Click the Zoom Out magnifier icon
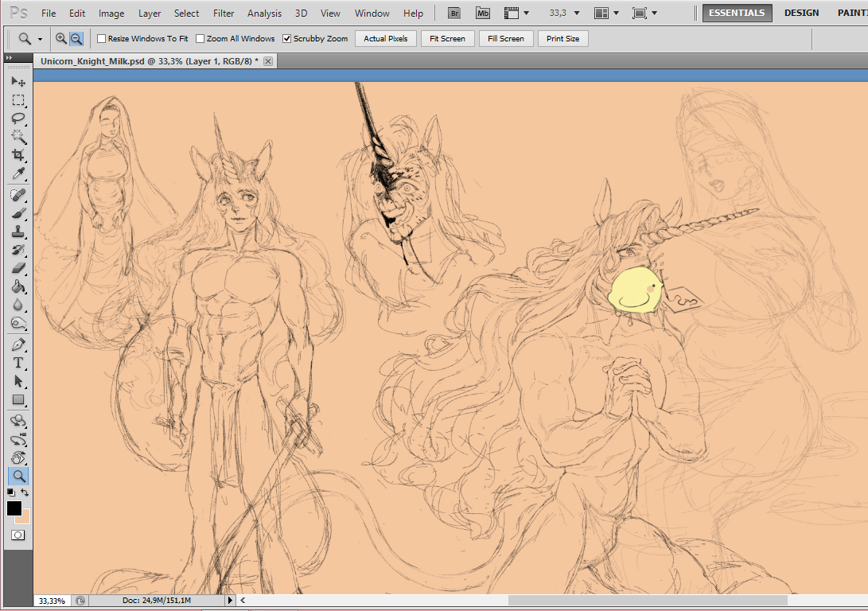Image resolution: width=868 pixels, height=611 pixels. click(x=76, y=38)
